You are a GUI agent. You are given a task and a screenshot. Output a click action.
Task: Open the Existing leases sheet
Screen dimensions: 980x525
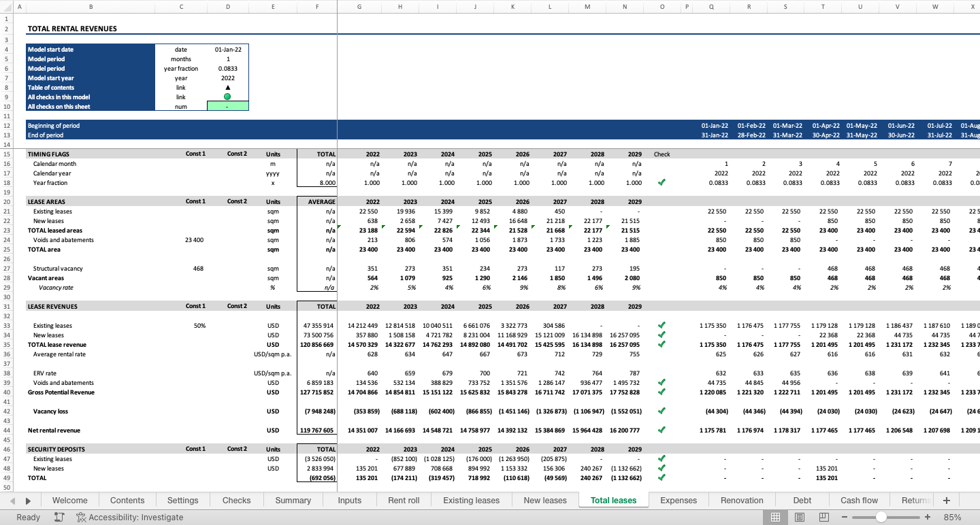471,500
